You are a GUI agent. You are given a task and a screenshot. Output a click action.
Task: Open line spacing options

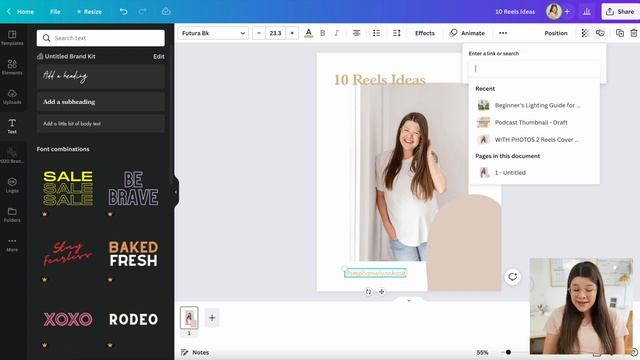tap(396, 33)
